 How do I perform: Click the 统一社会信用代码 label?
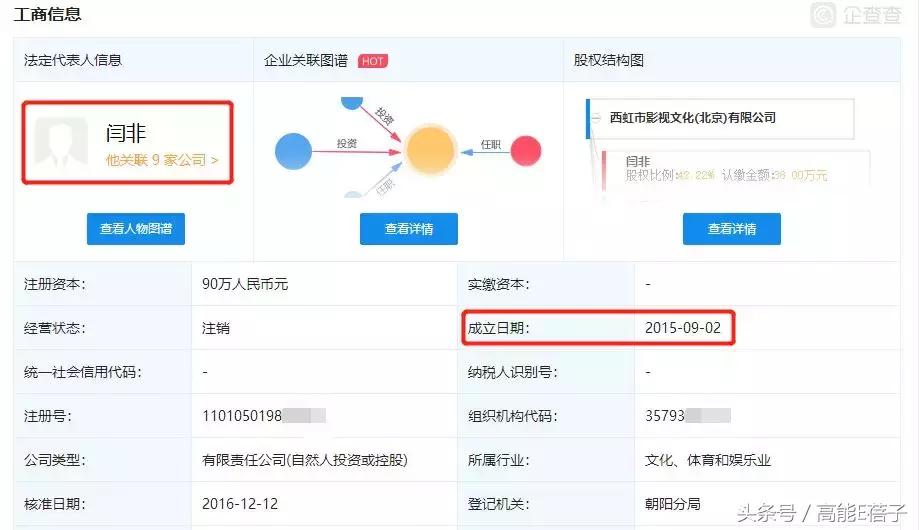83,372
